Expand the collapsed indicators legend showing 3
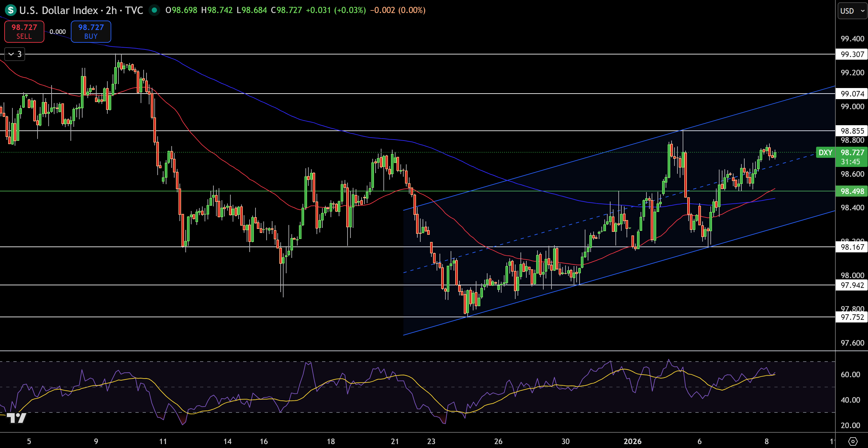Viewport: 868px width, 448px height. [15, 54]
